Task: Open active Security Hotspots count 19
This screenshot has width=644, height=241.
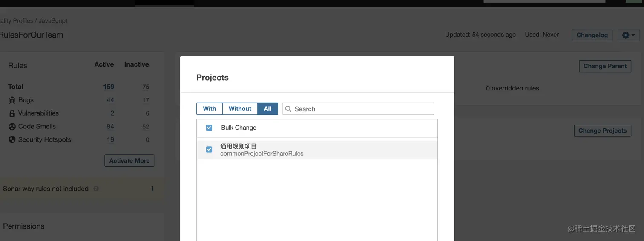Action: point(110,140)
